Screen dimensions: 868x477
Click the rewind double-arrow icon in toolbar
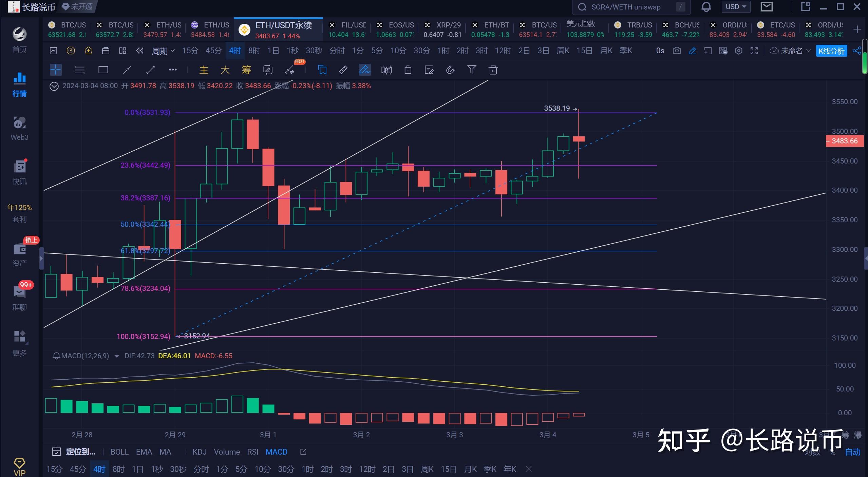139,51
